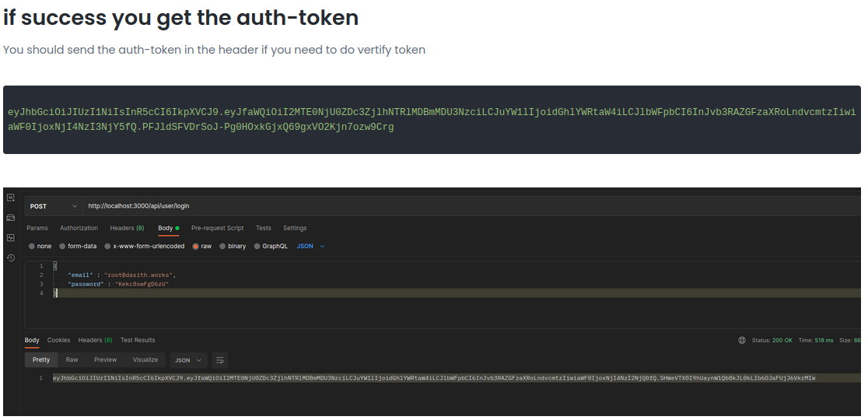Switch to the Authorization tab
The width and height of the screenshot is (868, 420).
(79, 228)
